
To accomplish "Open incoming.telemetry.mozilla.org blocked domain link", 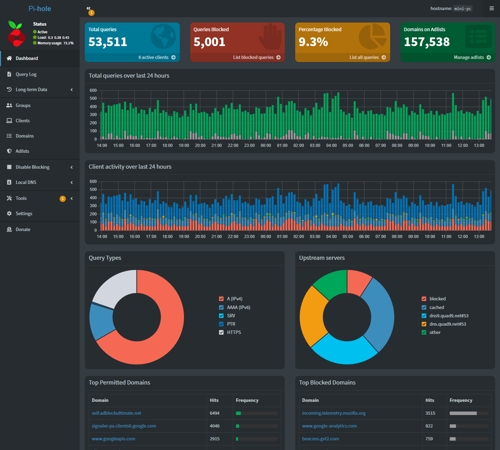I will coord(334,413).
